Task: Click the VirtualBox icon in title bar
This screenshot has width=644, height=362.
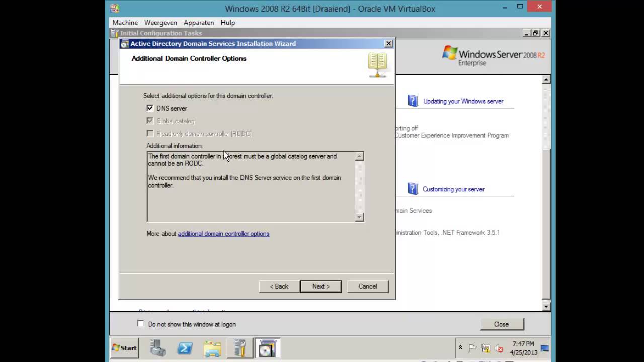Action: (x=115, y=8)
